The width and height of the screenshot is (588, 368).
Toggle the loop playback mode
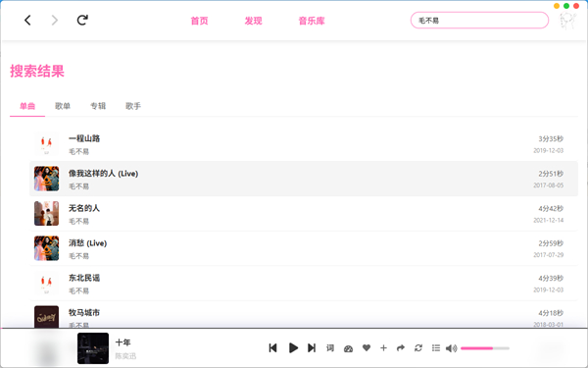pyautogui.click(x=418, y=348)
